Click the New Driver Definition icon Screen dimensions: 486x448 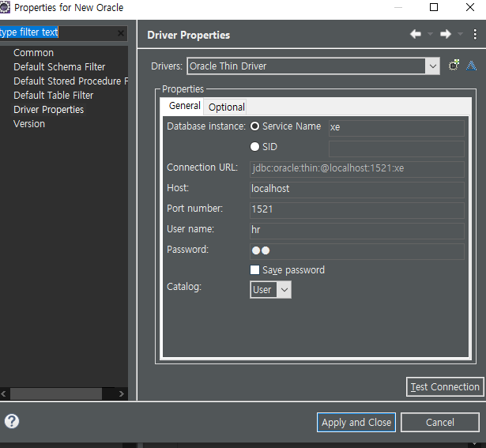click(454, 66)
